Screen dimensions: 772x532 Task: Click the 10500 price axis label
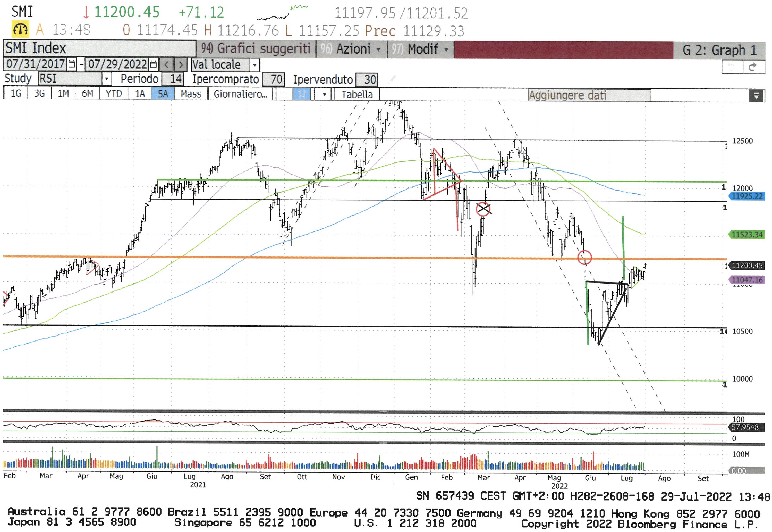[x=742, y=331]
